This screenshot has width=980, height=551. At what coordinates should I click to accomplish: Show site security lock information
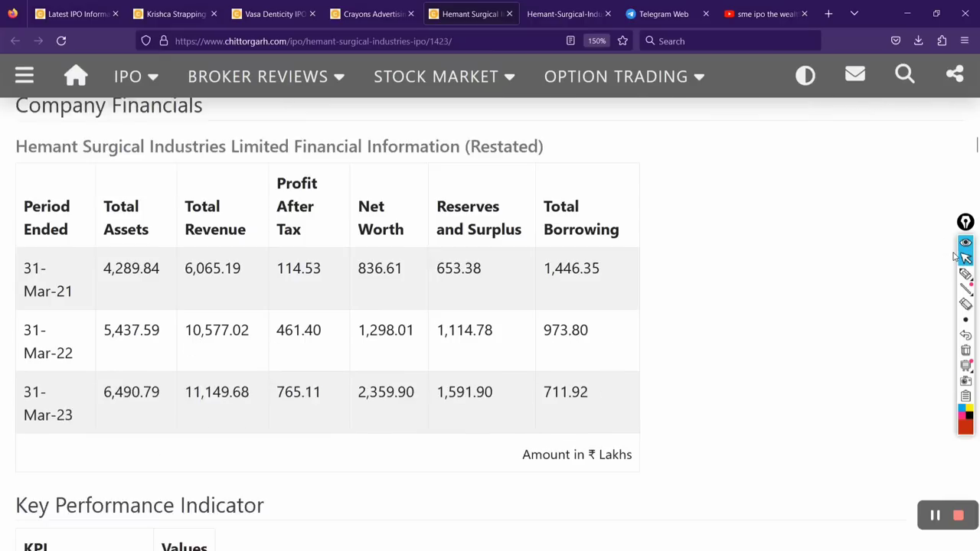164,41
